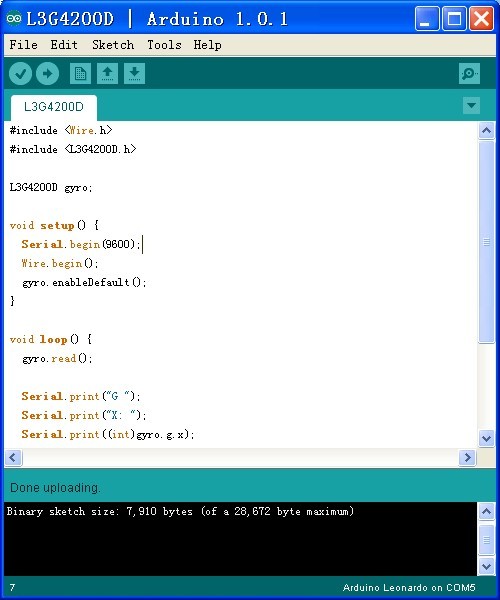
Task: Click the console scrollbar thumb
Action: (486, 540)
